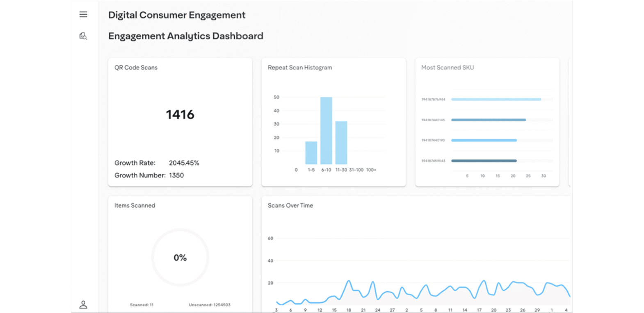
Task: Open the hamburger navigation menu
Action: pos(83,15)
